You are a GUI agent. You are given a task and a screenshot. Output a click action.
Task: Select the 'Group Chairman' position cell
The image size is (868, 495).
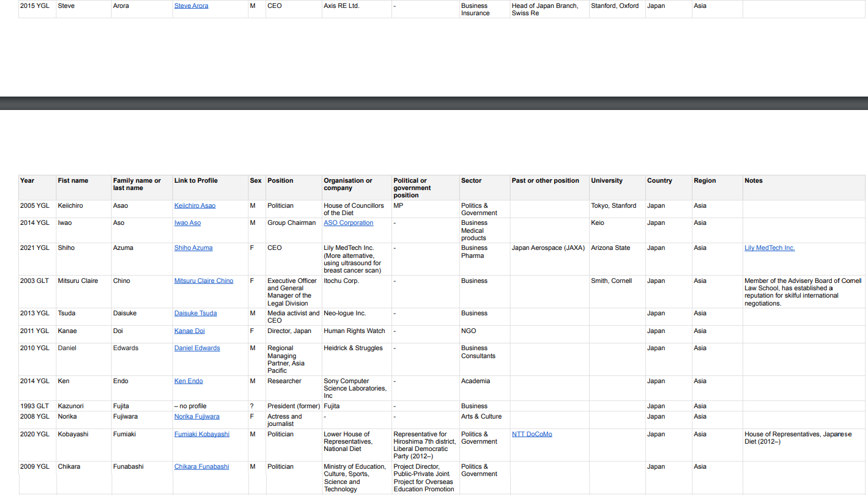[294, 230]
